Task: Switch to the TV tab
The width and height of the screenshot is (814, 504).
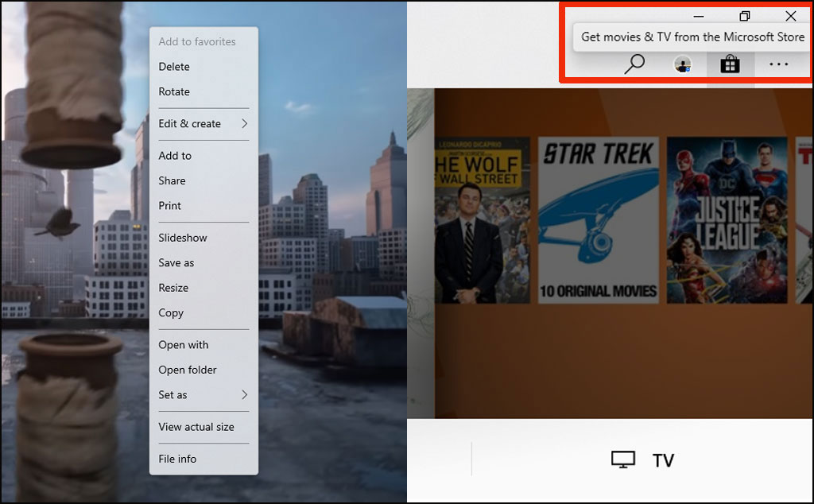Action: pyautogui.click(x=662, y=460)
